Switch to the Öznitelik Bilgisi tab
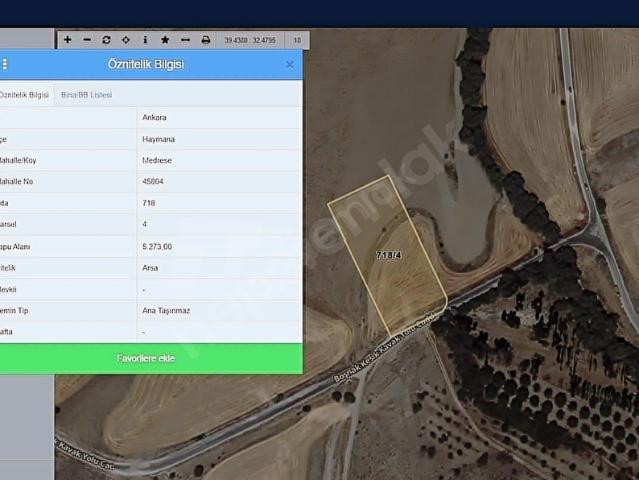This screenshot has height=480, width=639. (x=24, y=95)
